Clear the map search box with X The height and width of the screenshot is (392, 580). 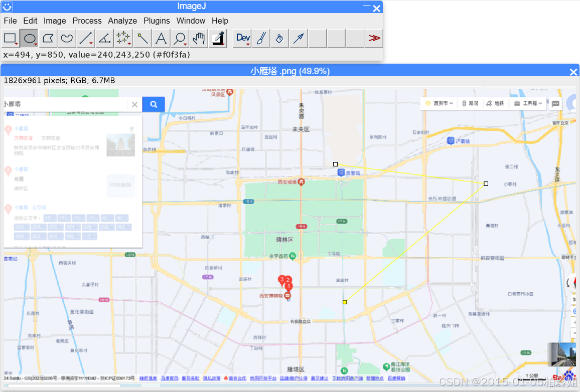coord(134,105)
